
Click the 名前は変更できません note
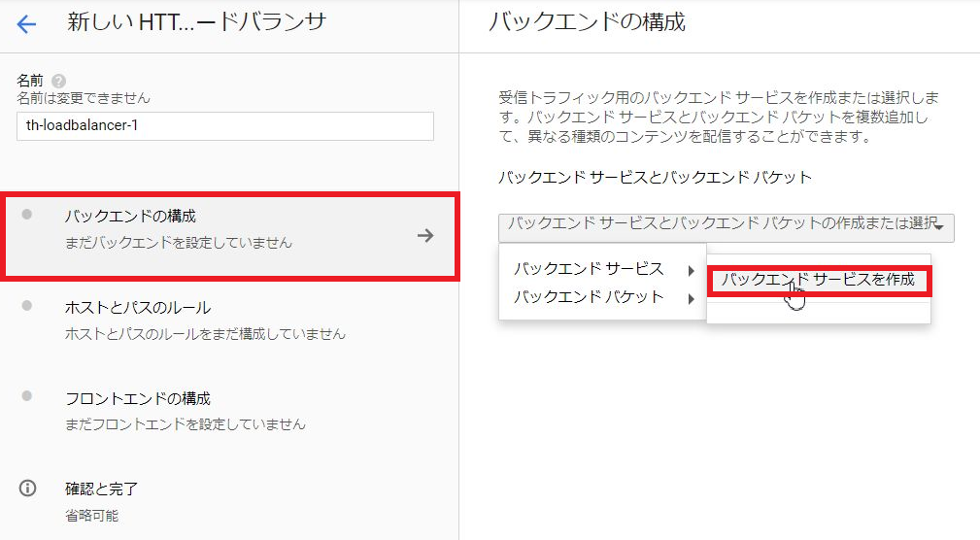[x=84, y=98]
